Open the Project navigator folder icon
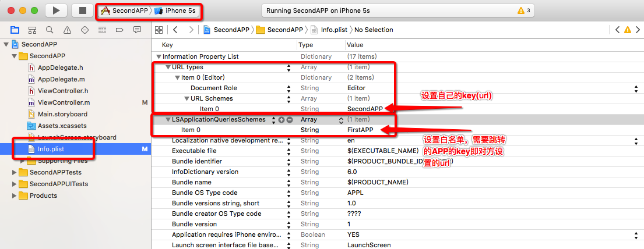Screen dimensions: 644x249 [x=15, y=30]
